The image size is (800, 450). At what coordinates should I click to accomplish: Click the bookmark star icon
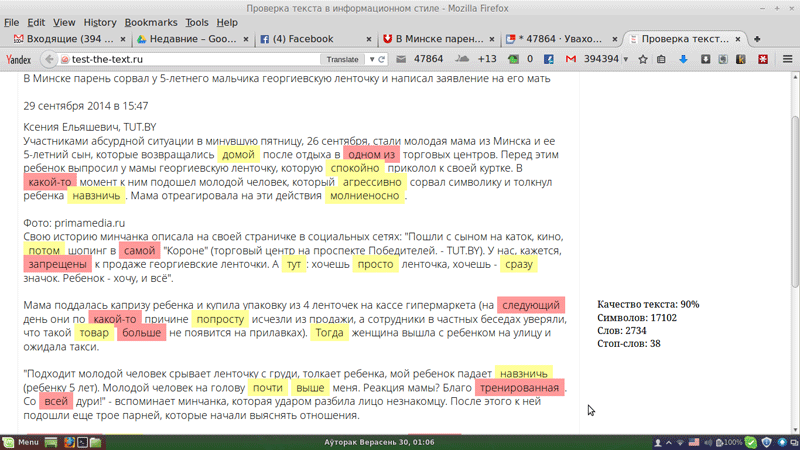tap(643, 60)
